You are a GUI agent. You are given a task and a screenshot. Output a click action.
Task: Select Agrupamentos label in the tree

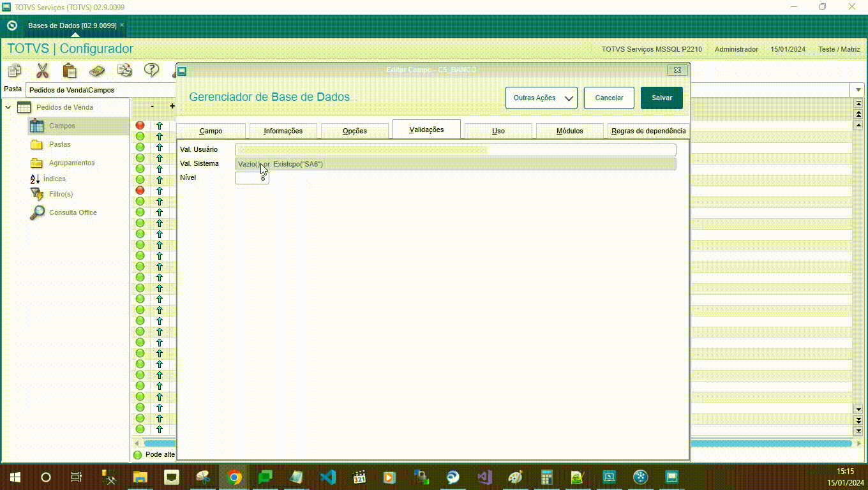click(71, 163)
